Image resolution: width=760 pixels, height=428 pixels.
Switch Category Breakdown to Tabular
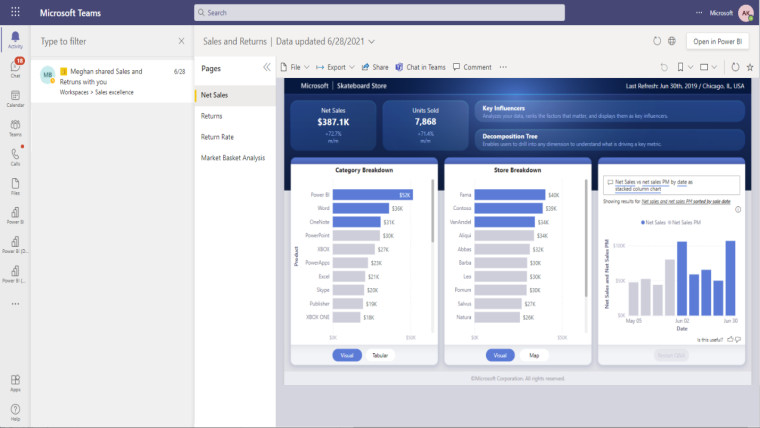380,355
